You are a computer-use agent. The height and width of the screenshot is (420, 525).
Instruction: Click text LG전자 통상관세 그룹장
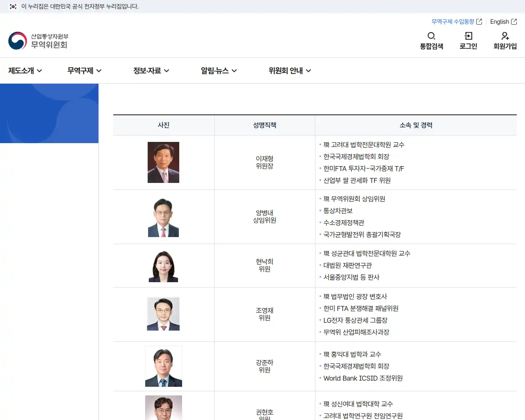pyautogui.click(x=355, y=320)
